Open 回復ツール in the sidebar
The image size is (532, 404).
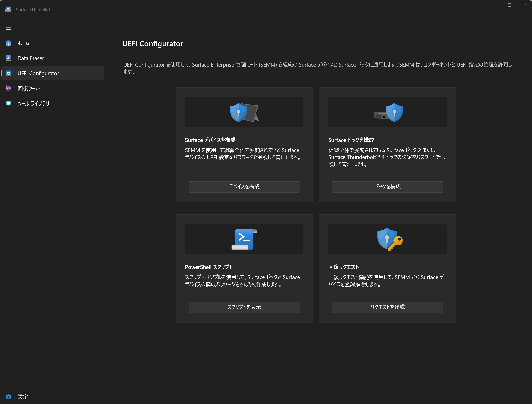point(52,88)
